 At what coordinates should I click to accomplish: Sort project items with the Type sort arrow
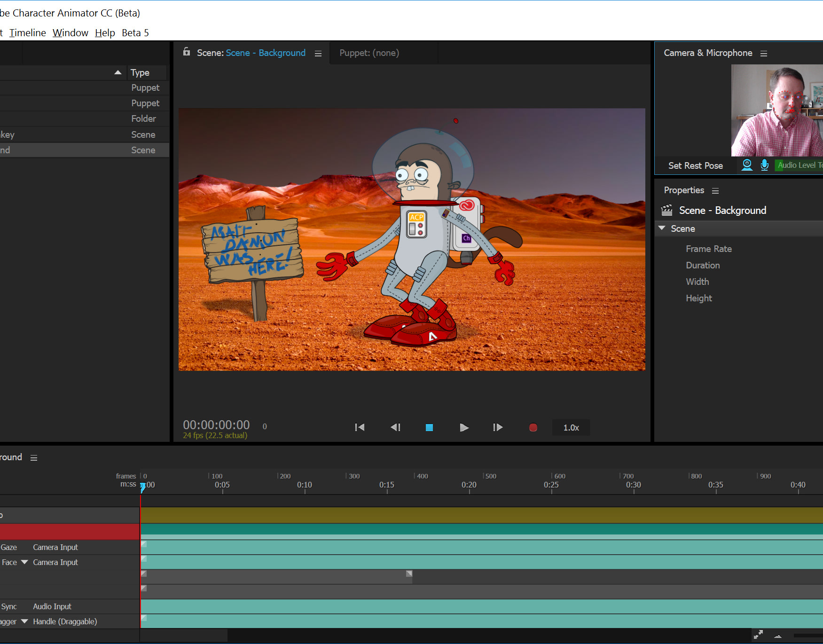tap(118, 72)
